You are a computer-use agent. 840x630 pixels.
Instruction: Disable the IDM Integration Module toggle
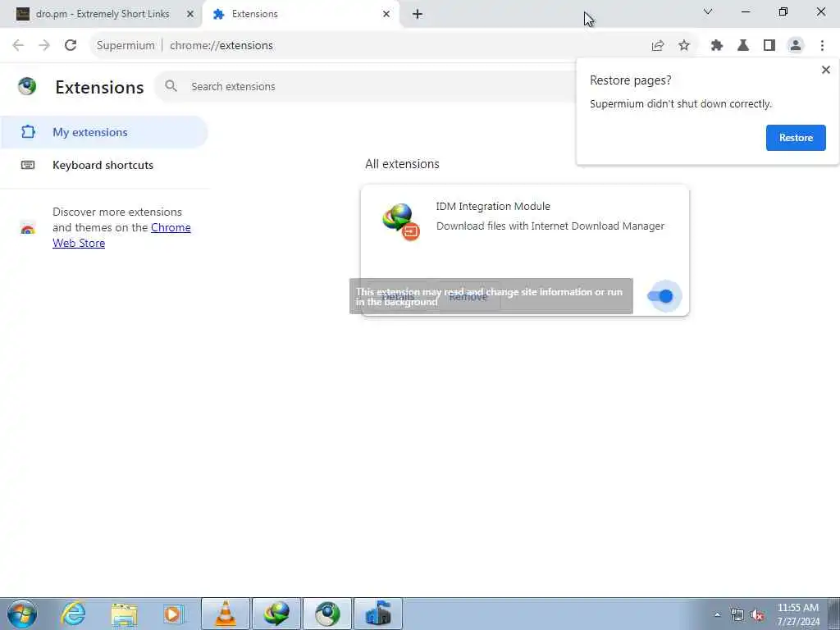[x=660, y=295]
